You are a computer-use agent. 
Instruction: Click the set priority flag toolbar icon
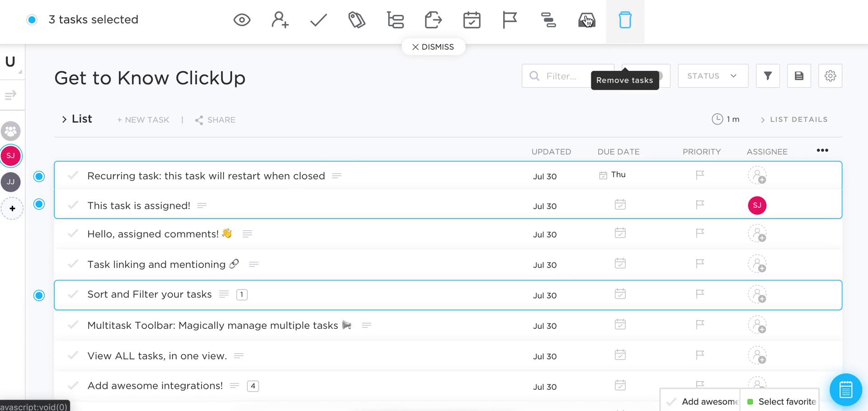tap(509, 20)
